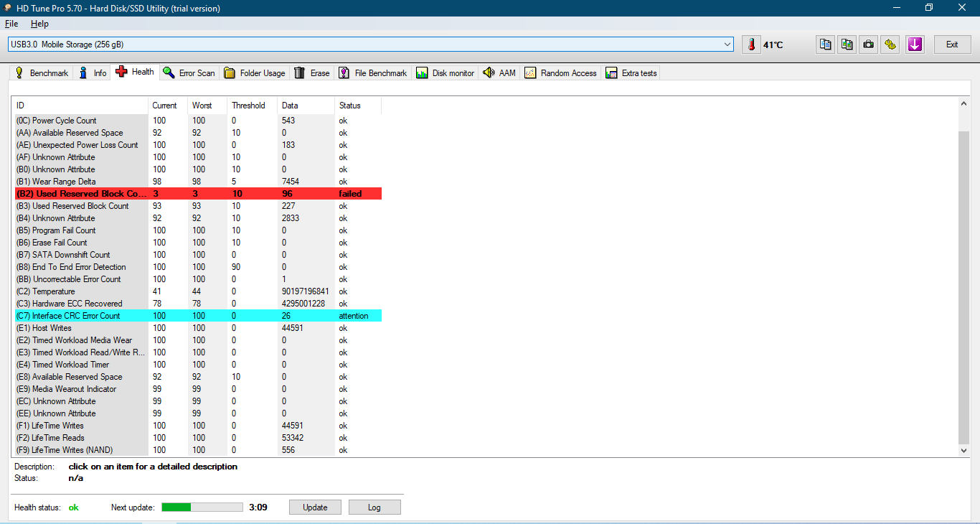Click the thermometer temperature icon
This screenshot has height=524, width=980.
[751, 45]
